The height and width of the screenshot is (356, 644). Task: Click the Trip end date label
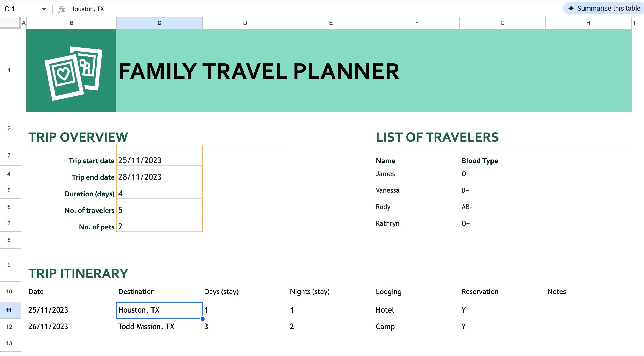(x=93, y=177)
